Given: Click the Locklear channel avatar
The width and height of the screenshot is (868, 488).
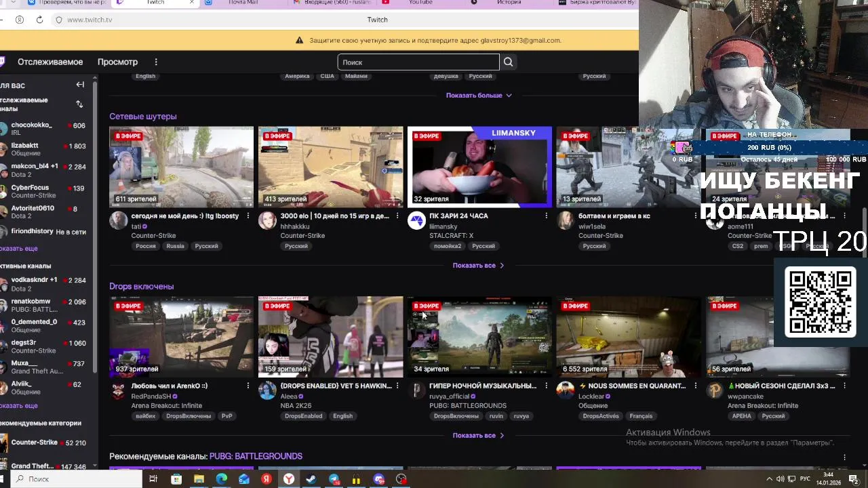Looking at the screenshot, I should pos(566,390).
